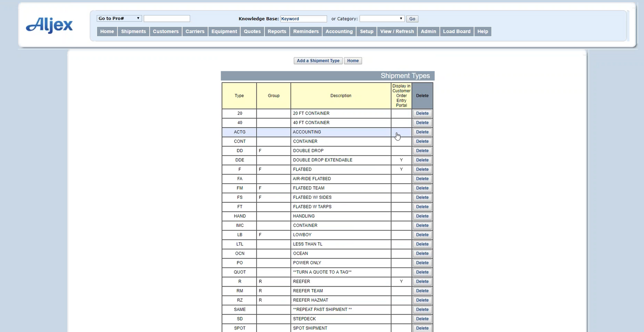Image resolution: width=644 pixels, height=332 pixels.
Task: Click the Pro# search input field
Action: pos(167,18)
